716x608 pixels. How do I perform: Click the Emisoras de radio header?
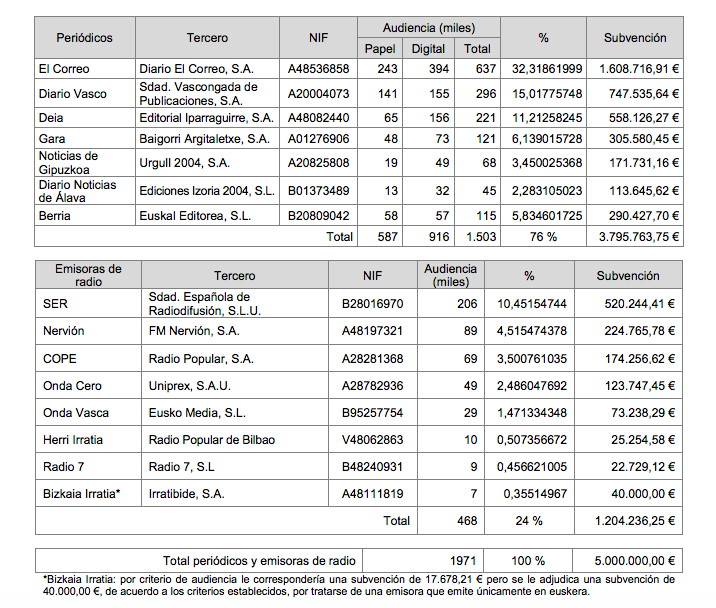tap(88, 275)
